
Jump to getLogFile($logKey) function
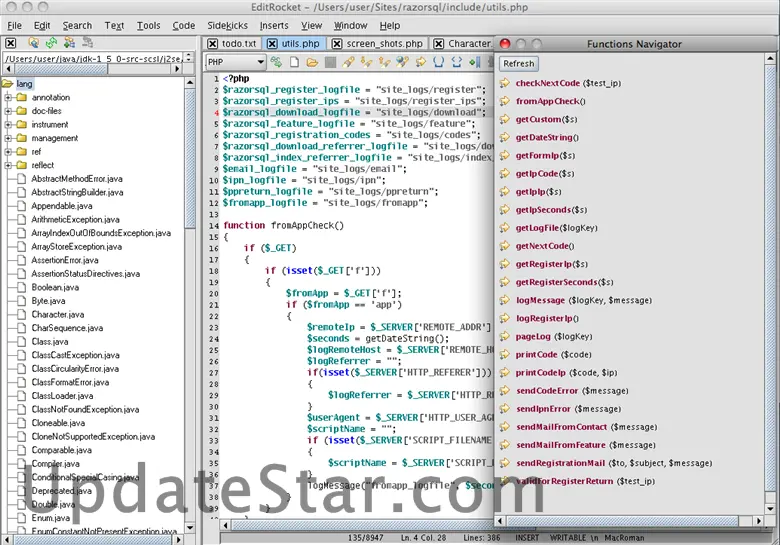pyautogui.click(x=557, y=228)
